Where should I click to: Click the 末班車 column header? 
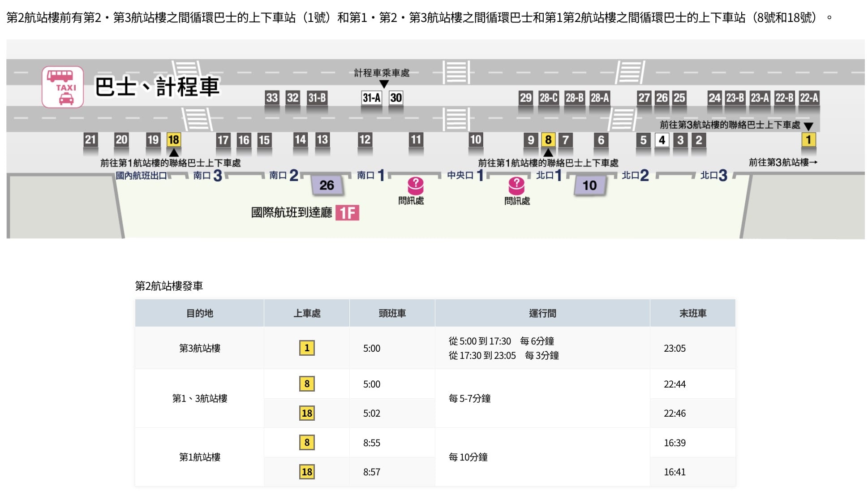(693, 313)
